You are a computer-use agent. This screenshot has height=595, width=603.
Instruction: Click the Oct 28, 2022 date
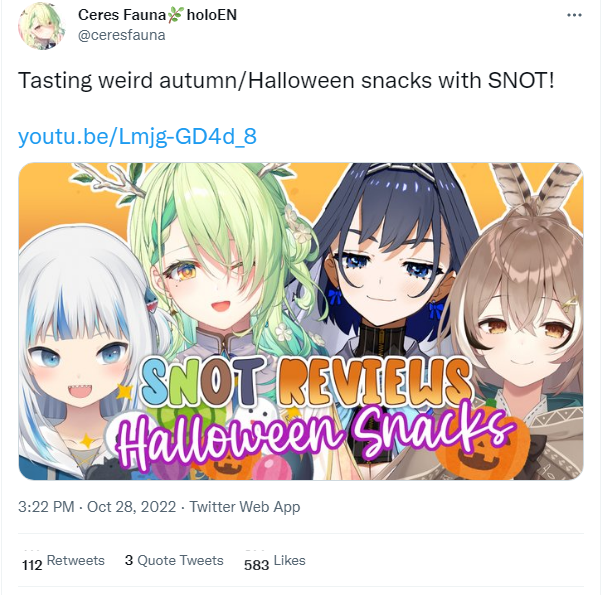132,507
